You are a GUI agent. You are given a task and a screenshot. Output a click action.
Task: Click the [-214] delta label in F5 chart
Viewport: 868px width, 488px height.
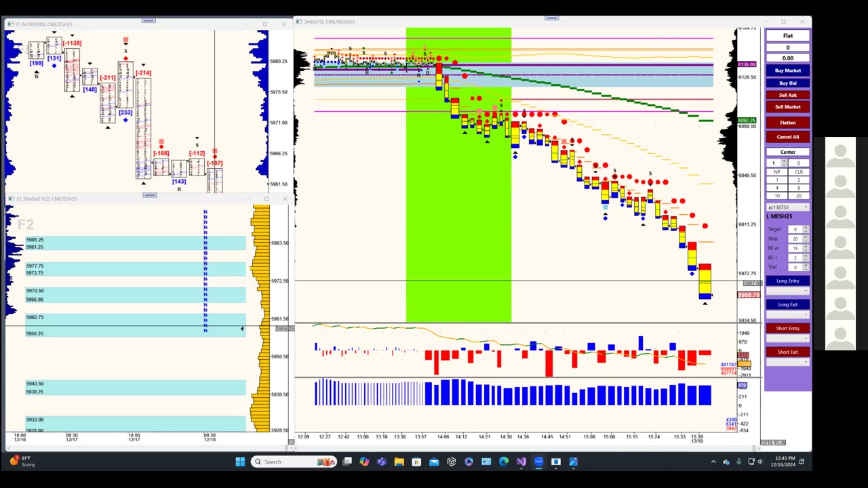[x=143, y=73]
